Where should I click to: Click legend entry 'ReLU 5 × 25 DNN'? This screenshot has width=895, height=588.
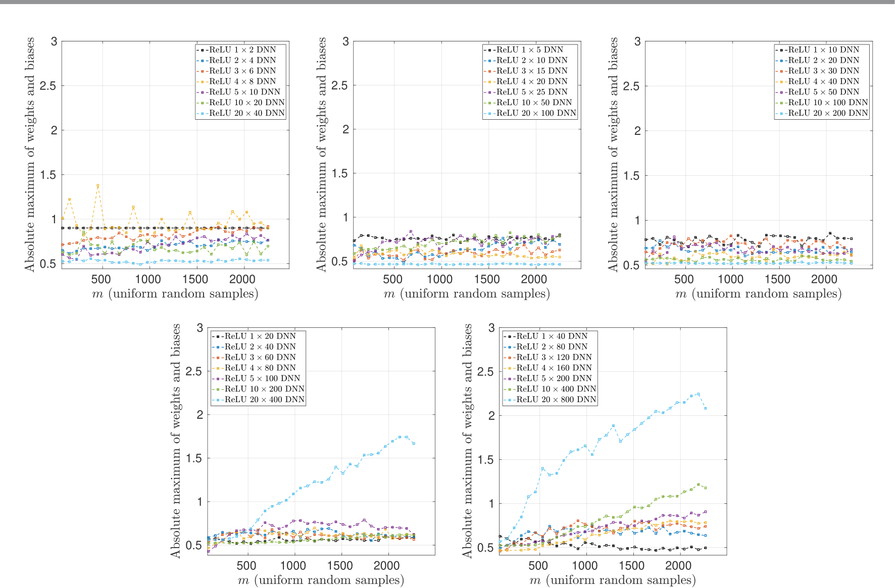tap(526, 92)
